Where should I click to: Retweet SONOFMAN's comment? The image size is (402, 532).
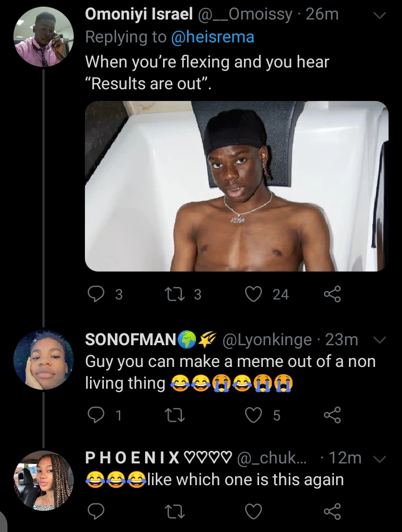[175, 415]
